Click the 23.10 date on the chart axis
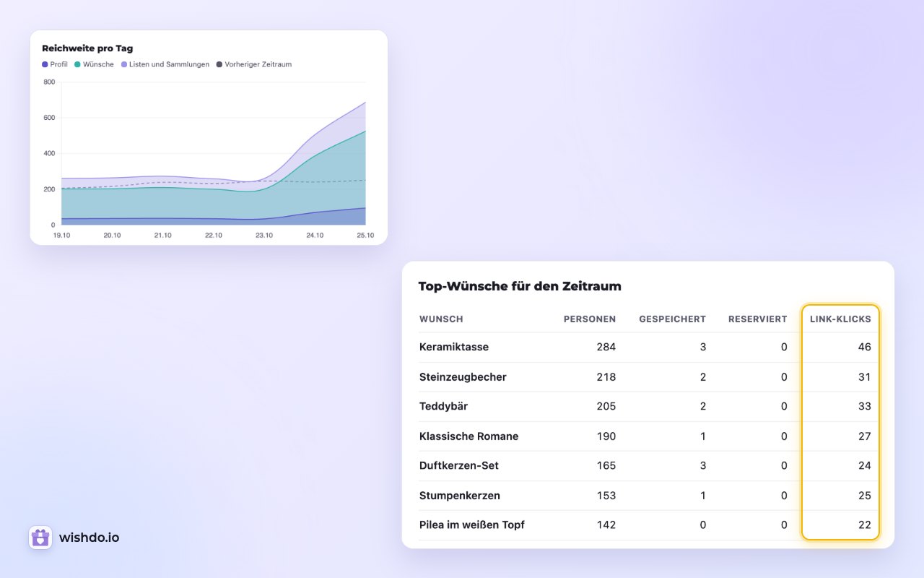This screenshot has height=578, width=924. click(x=264, y=236)
